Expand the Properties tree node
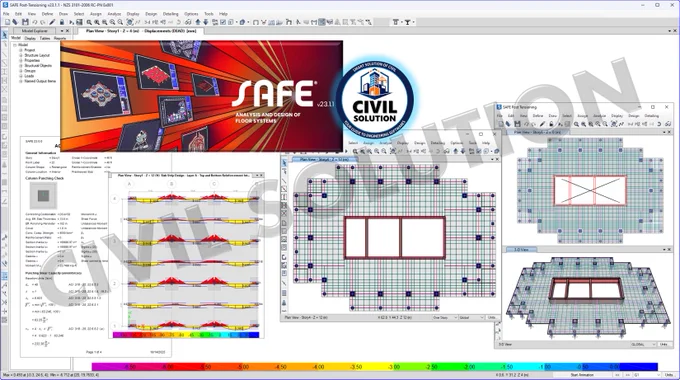The width and height of the screenshot is (680, 380). pyautogui.click(x=20, y=61)
